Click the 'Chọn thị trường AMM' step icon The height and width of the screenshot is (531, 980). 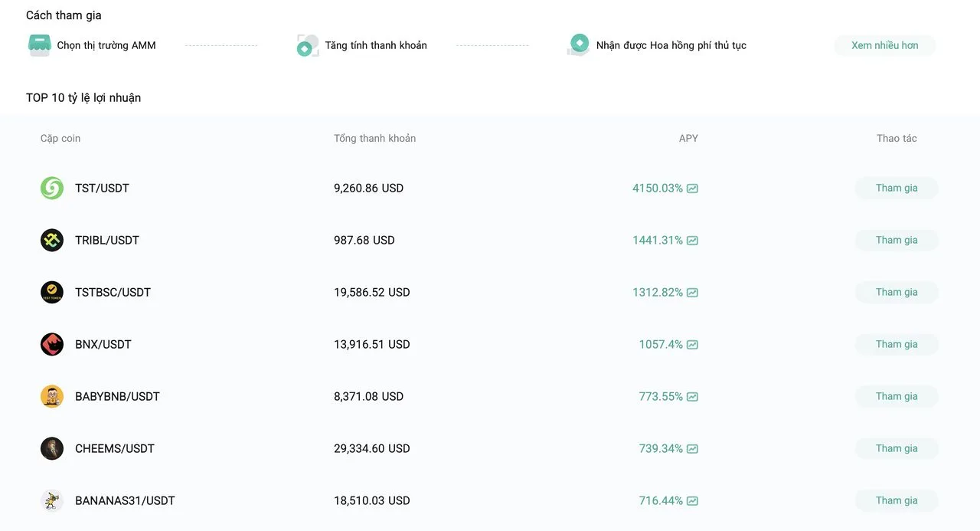(39, 45)
